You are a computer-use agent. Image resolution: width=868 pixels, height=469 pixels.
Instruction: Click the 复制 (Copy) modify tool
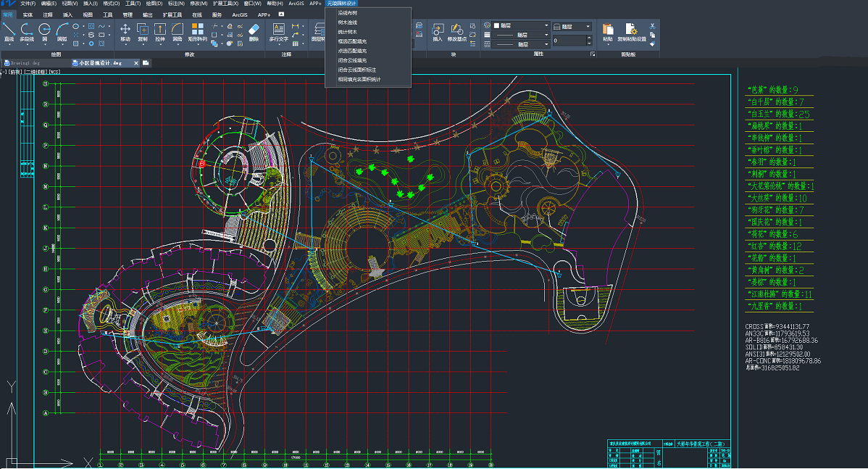pos(142,31)
